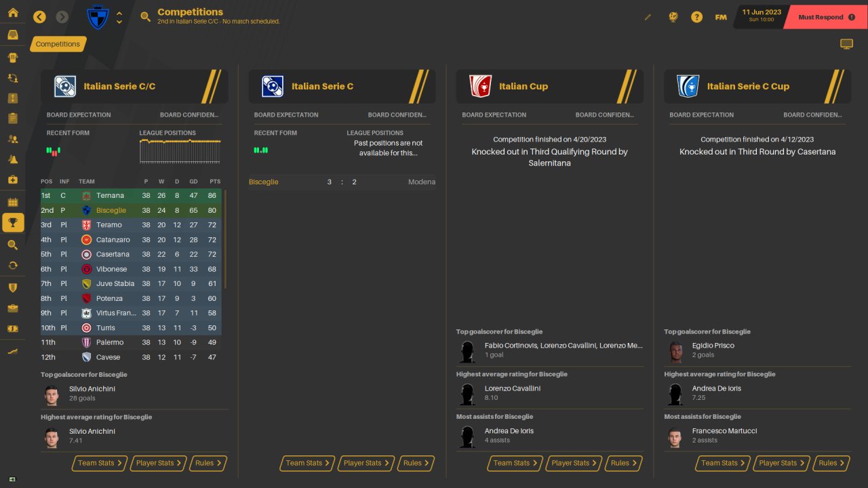Open the Dynamics arrows icon in sidebar
868x488 pixels.
(x=13, y=79)
